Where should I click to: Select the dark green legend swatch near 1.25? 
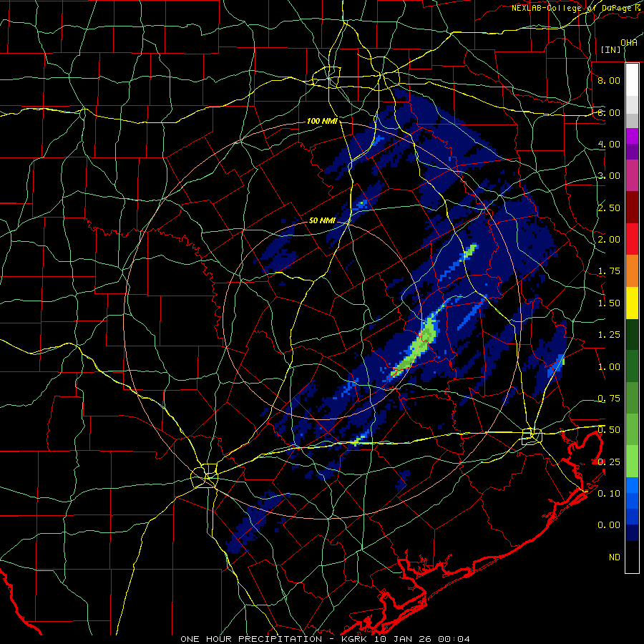[632, 335]
